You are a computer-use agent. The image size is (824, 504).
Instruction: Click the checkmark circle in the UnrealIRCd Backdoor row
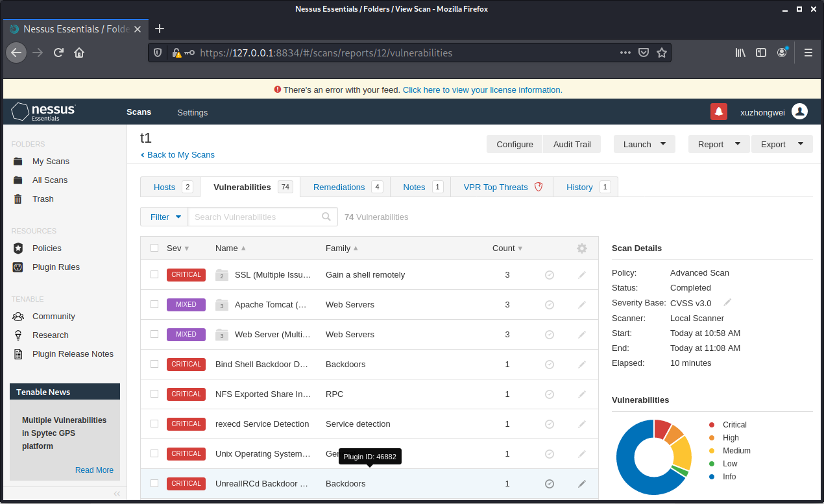pos(550,484)
